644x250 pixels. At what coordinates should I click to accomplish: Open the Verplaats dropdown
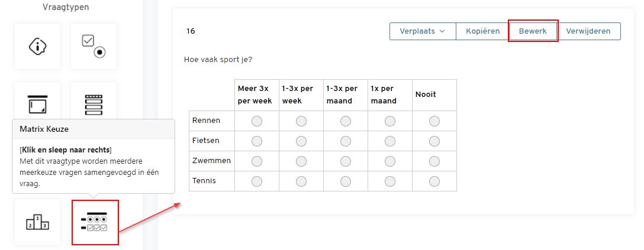pos(423,31)
